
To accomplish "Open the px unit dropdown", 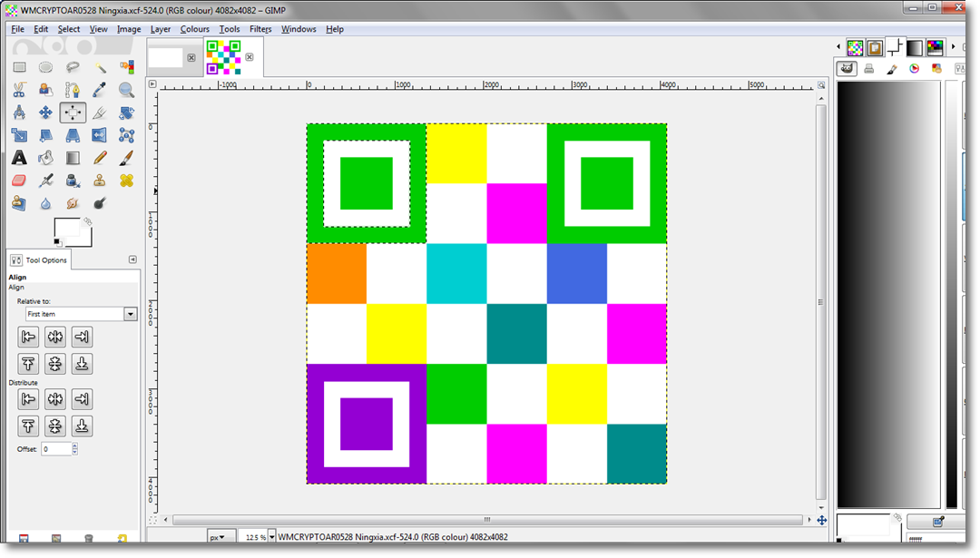I will pos(221,537).
